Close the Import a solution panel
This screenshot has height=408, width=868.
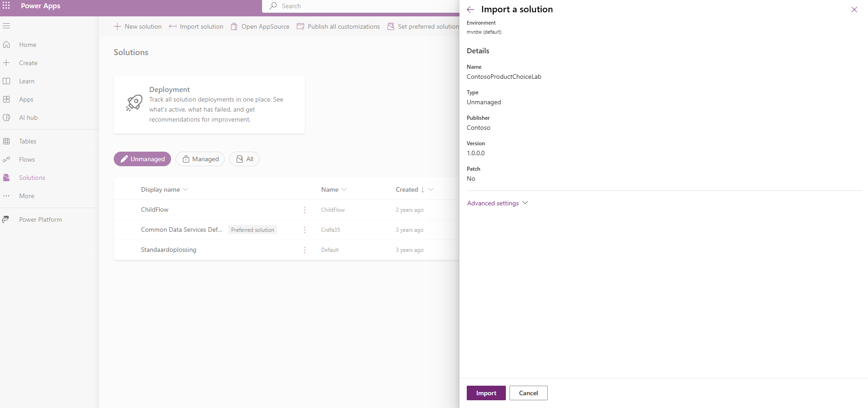click(x=854, y=10)
